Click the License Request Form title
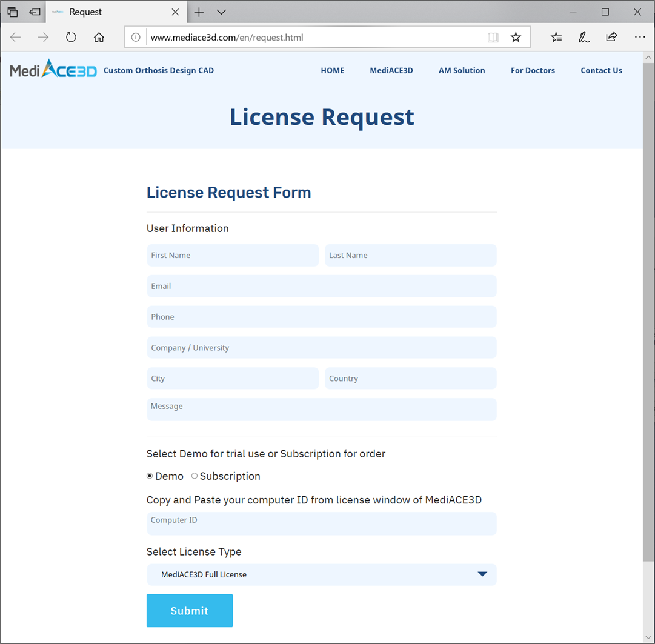Screen dimensions: 655x644 coord(229,193)
